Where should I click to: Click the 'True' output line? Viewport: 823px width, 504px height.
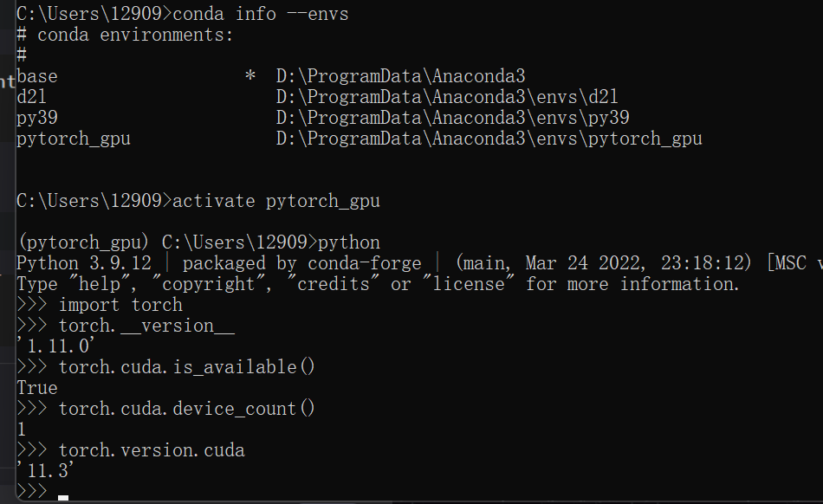pyautogui.click(x=37, y=388)
